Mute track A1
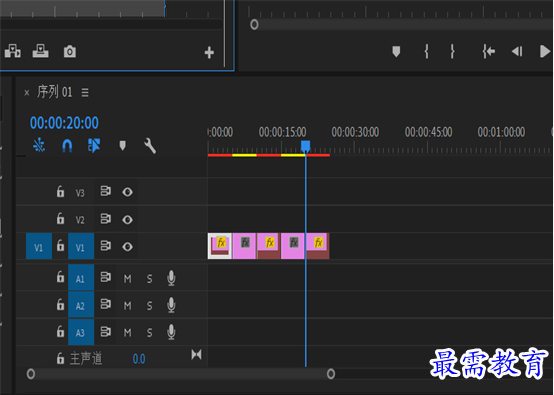 click(x=128, y=279)
